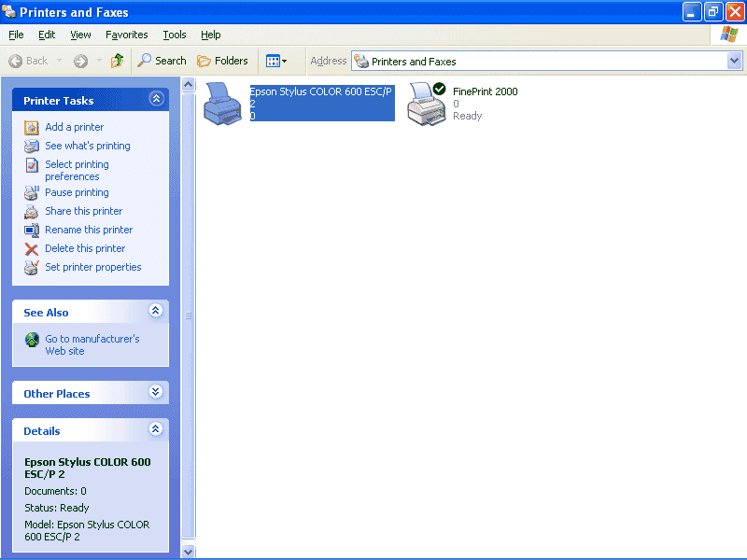Open the Tools menu
Viewport: 747px width, 560px height.
click(x=175, y=35)
